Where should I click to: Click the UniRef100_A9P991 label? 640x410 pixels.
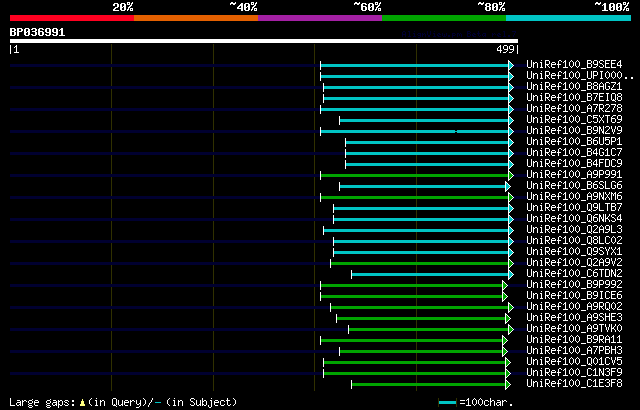tap(574, 175)
